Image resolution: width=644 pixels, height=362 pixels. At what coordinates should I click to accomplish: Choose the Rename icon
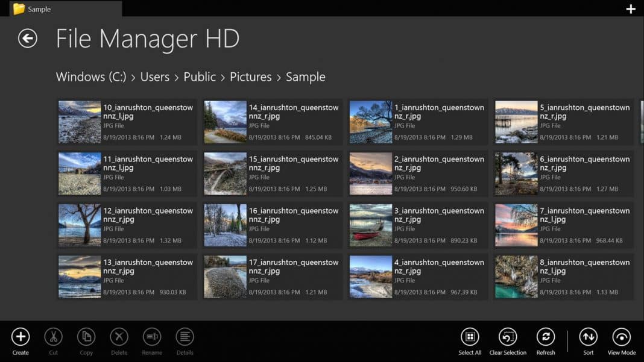152,337
